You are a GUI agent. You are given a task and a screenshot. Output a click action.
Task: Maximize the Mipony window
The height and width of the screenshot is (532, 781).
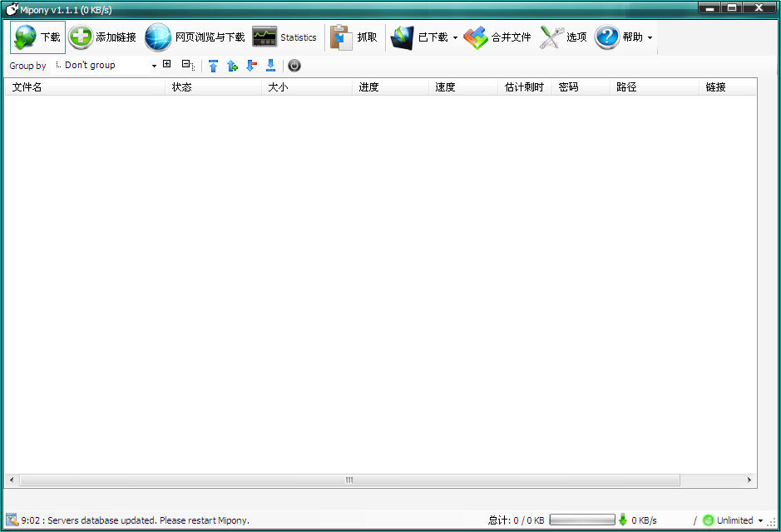click(x=732, y=8)
